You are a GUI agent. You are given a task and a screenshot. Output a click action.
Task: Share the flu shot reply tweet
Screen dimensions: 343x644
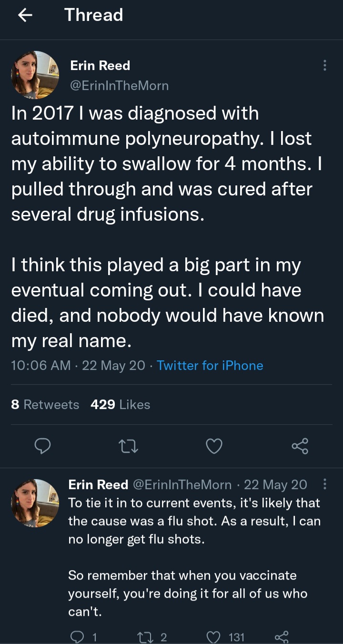282,637
